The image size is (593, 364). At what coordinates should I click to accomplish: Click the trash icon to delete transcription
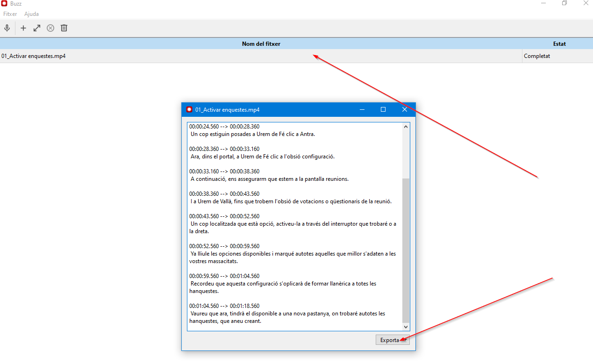64,28
